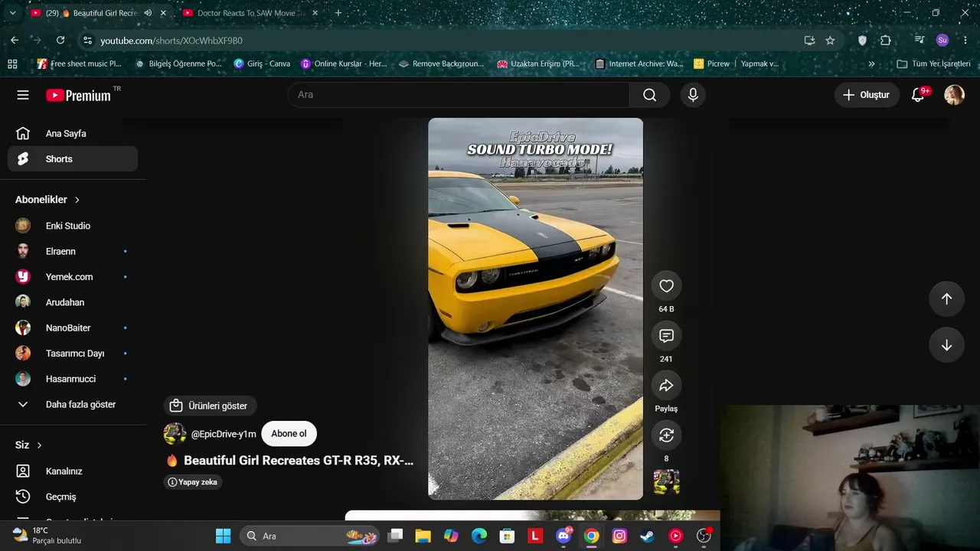Click the address bar URL youtube.com/shorts
Viewport: 980px width, 551px height.
(x=171, y=41)
